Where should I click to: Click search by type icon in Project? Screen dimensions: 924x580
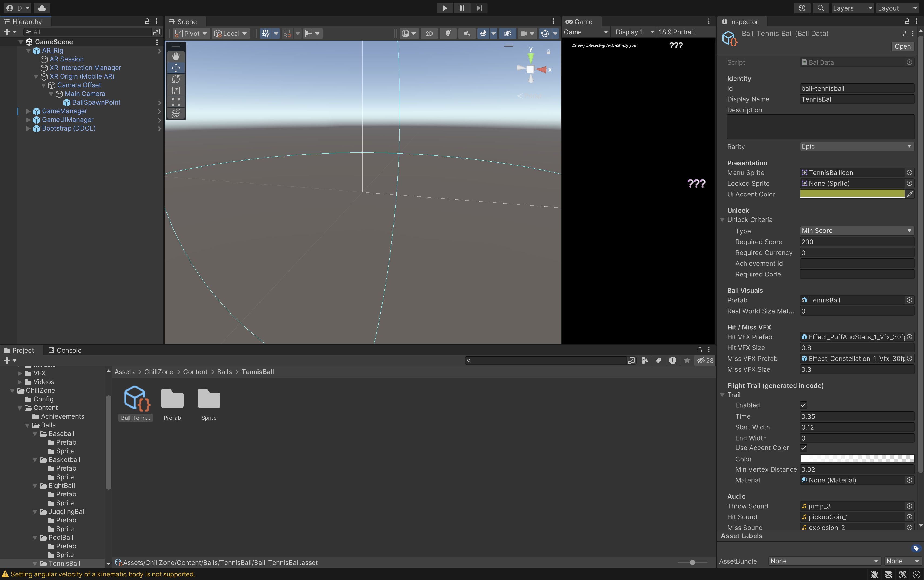(645, 360)
